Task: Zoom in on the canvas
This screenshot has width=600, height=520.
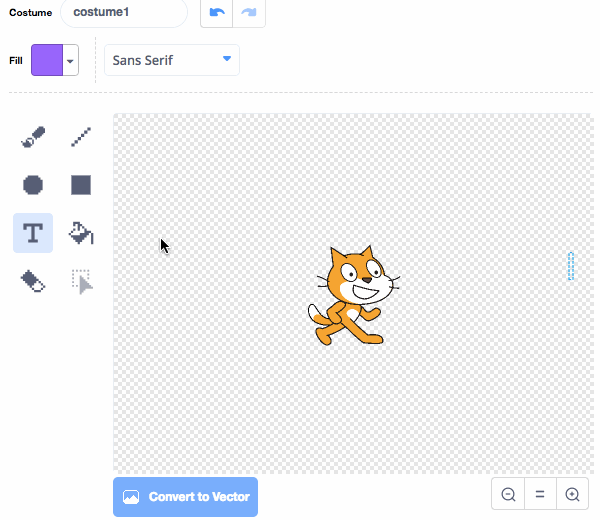Action: click(x=572, y=494)
